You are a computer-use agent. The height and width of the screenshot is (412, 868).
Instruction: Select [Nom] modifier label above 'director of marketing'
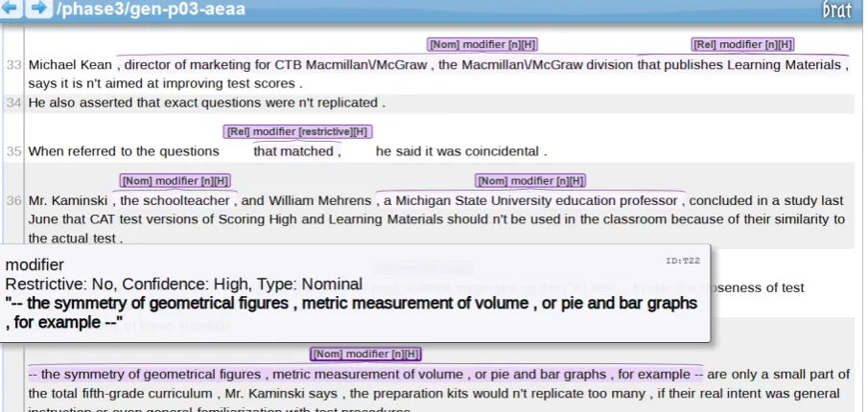pos(482,44)
